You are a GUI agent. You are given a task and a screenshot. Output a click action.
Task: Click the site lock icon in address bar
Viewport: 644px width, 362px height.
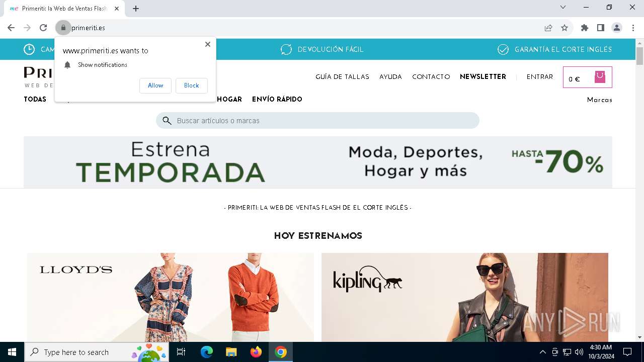tap(63, 28)
